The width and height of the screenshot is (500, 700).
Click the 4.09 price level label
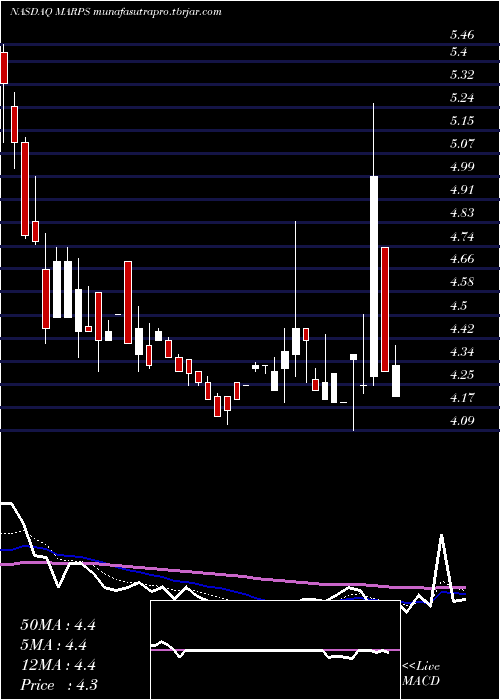pos(462,421)
